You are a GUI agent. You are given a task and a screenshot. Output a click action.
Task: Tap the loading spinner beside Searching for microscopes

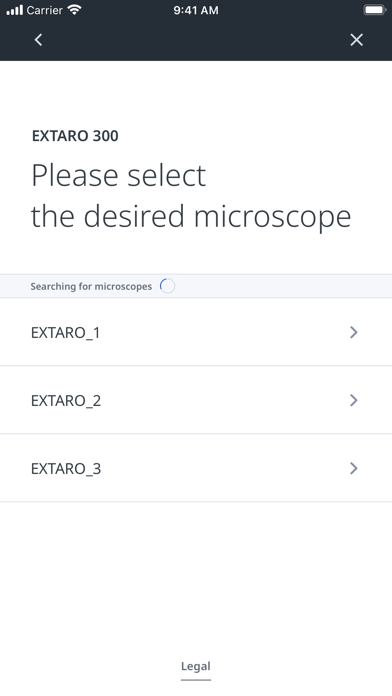167,286
